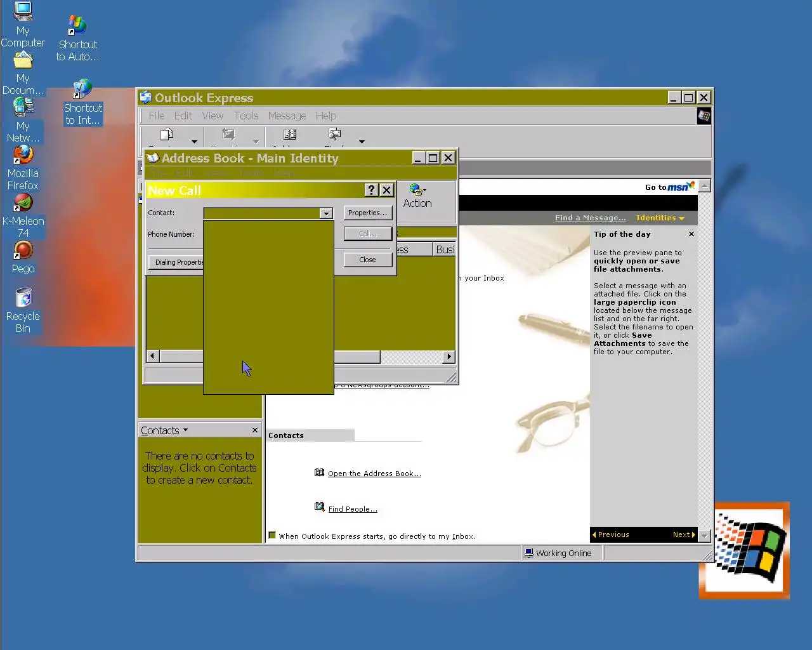Click the Open the Address Book... link
The height and width of the screenshot is (650, 812).
click(x=374, y=474)
